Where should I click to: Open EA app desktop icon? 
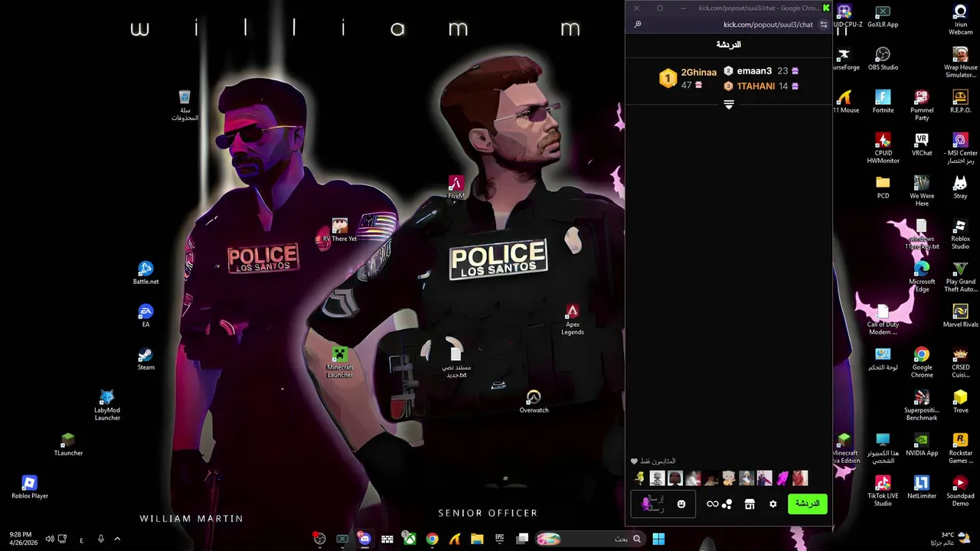coord(145,316)
